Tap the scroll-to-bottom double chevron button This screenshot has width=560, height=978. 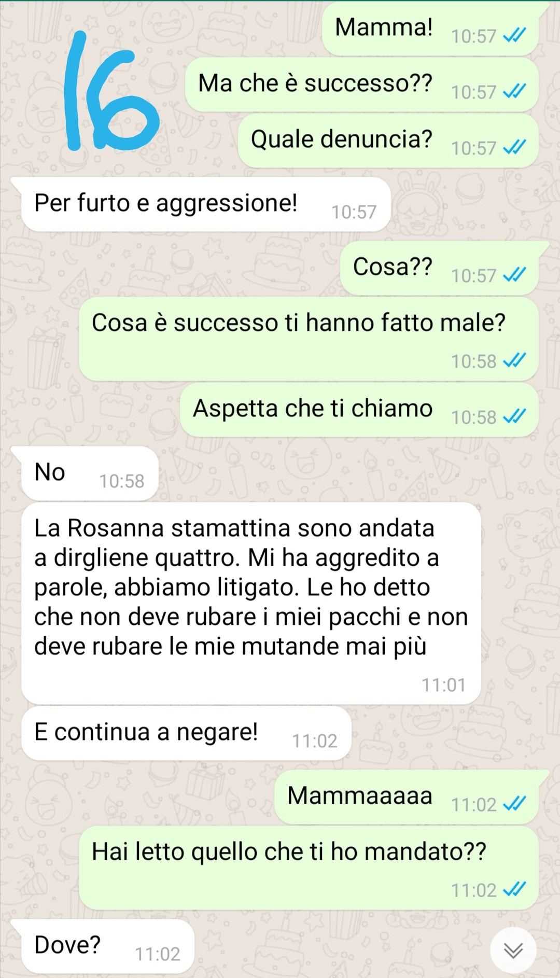513,950
